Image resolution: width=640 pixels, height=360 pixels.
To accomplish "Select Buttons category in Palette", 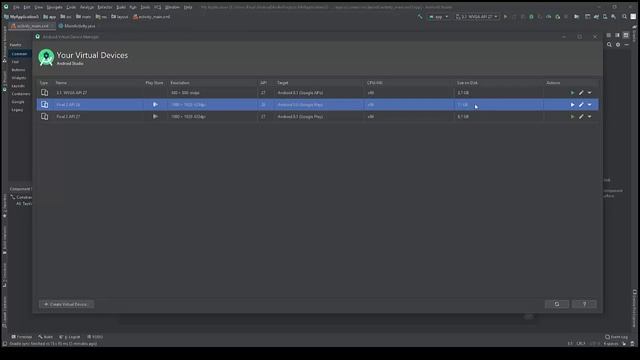I will pos(18,70).
